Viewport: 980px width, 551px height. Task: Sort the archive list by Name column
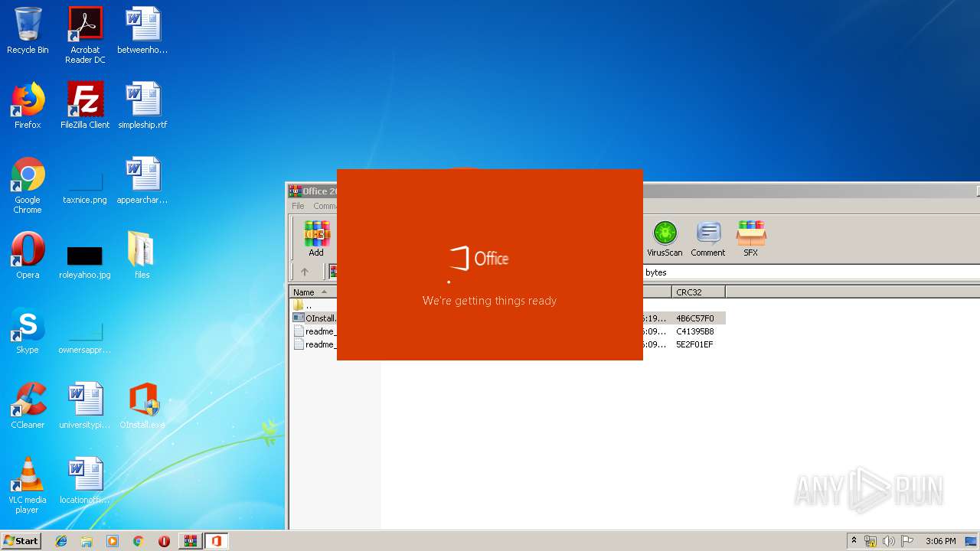click(x=312, y=292)
